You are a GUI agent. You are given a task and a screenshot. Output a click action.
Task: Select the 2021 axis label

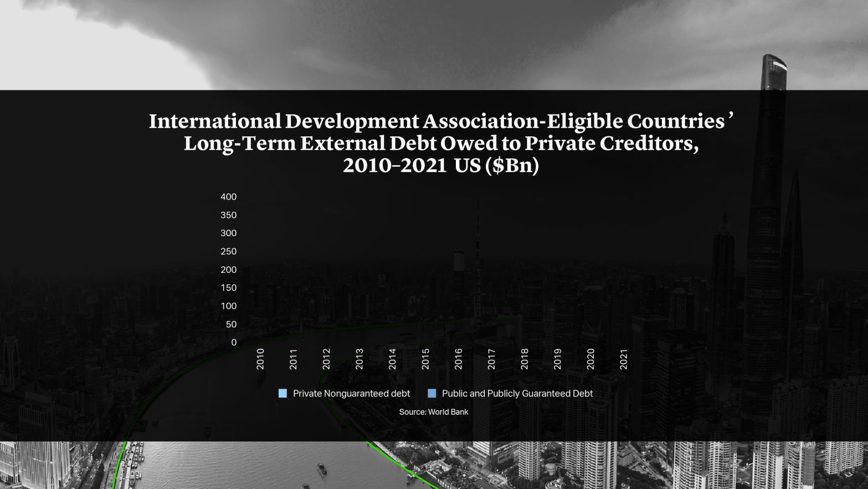click(624, 360)
